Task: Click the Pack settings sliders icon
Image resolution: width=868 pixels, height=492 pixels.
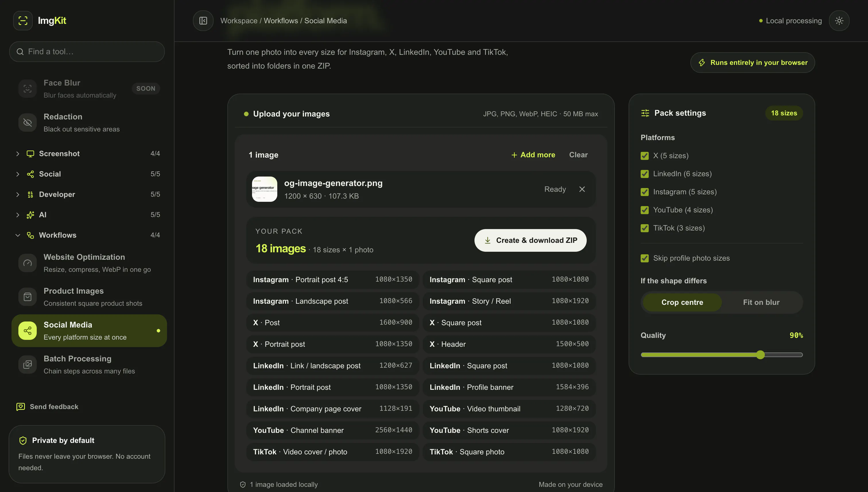Action: (x=645, y=113)
